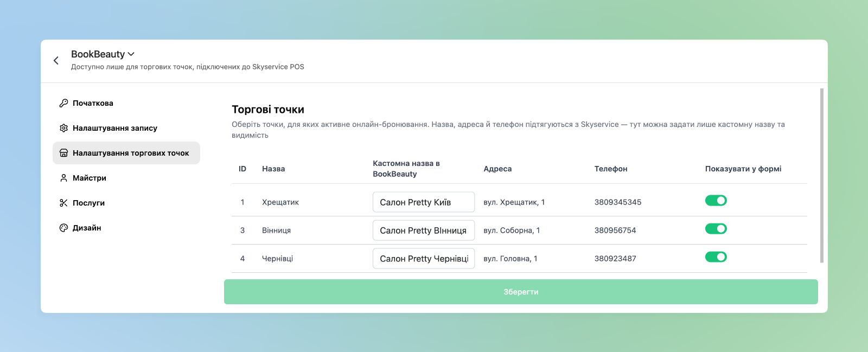Image resolution: width=868 pixels, height=352 pixels.
Task: Disable form visibility for Чернівці
Action: [x=716, y=257]
